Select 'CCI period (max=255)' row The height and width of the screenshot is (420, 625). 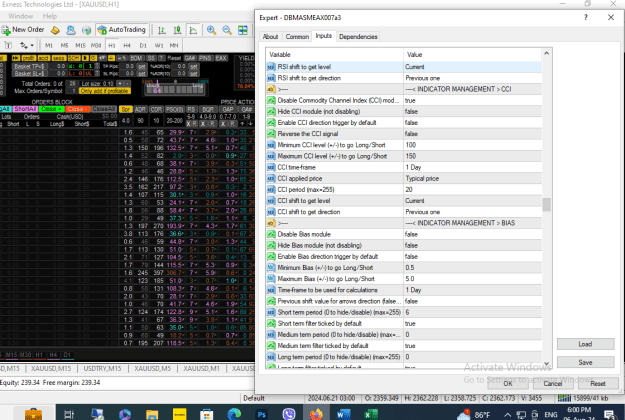(x=403, y=190)
